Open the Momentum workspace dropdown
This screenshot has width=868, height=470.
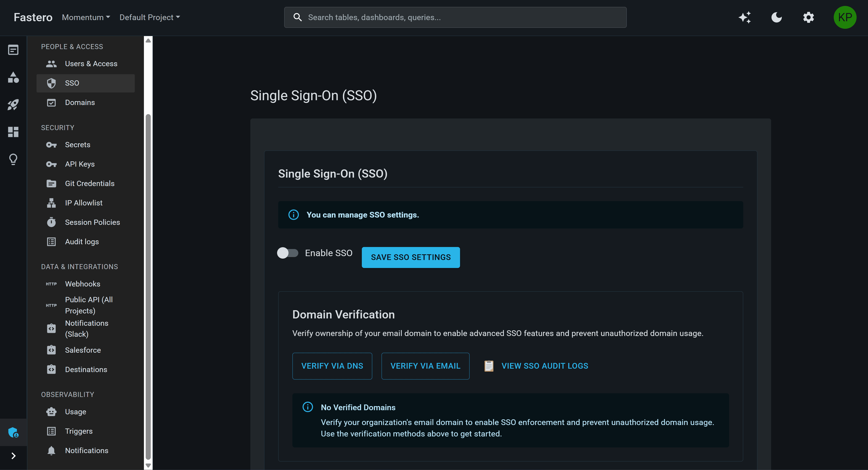86,17
